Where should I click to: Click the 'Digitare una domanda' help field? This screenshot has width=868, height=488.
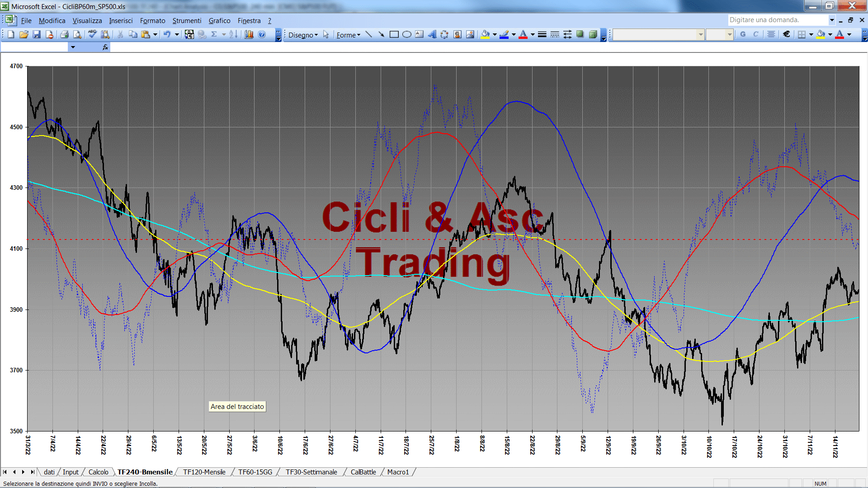pyautogui.click(x=778, y=20)
